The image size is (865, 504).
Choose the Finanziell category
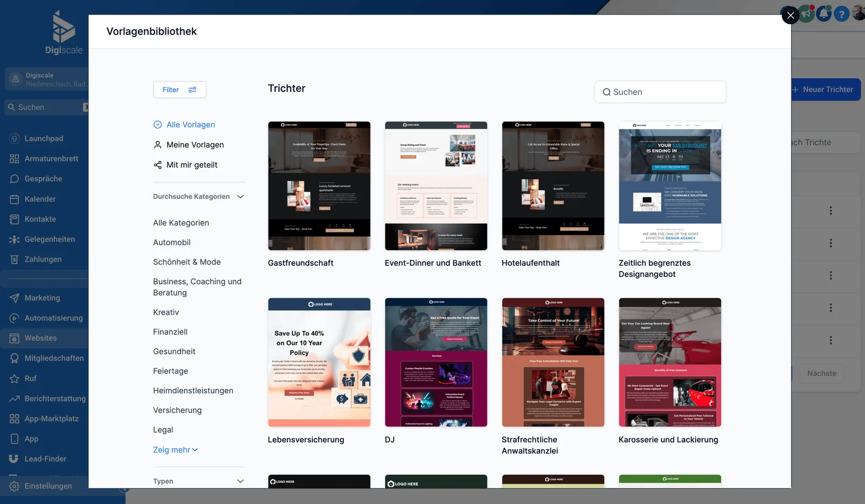(x=170, y=332)
